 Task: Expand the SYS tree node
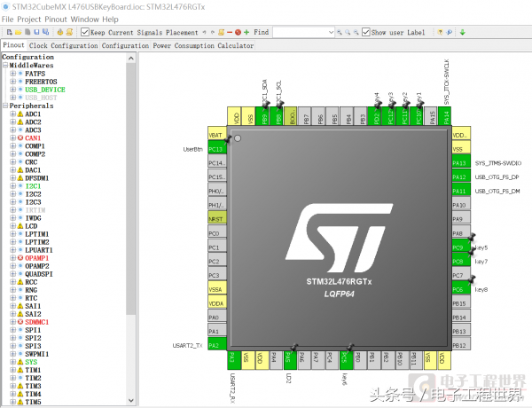(x=13, y=362)
